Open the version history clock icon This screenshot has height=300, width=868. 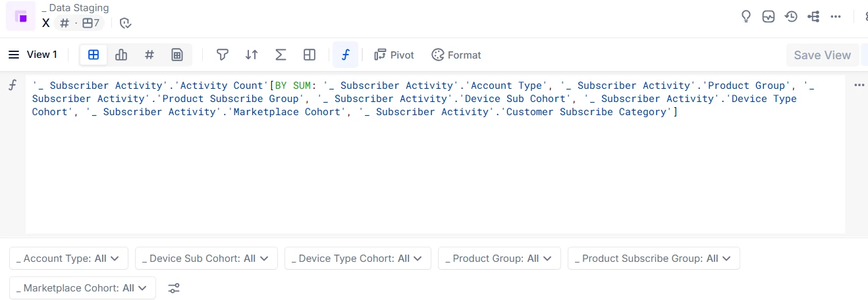[791, 16]
